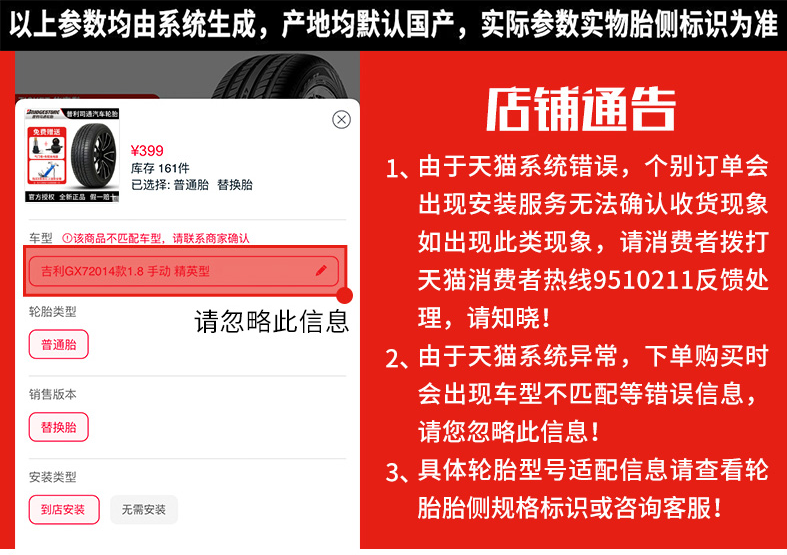Screen dimensions: 787x555
Task: Click the 库存 161件 stock text
Action: 160,168
